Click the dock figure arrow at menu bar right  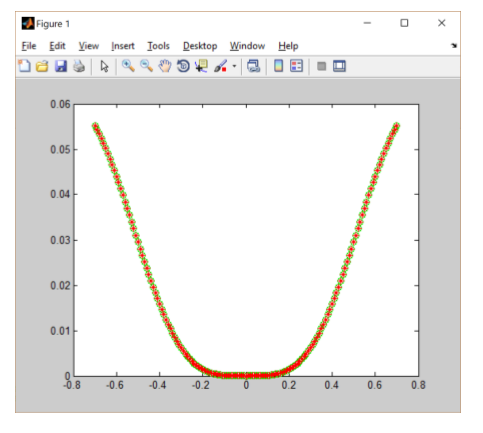click(454, 46)
